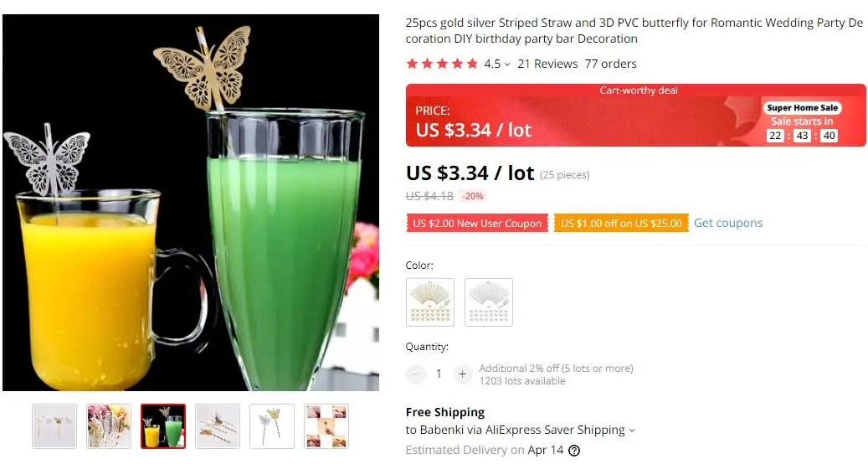Open the Super Home Sale badge
Screen dimensions: 868x464
click(802, 107)
